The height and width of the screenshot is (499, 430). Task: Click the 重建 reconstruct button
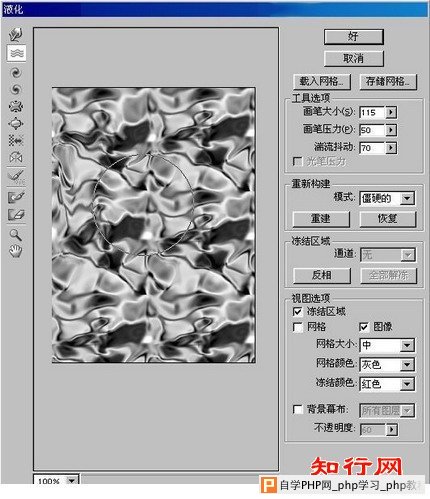[321, 219]
